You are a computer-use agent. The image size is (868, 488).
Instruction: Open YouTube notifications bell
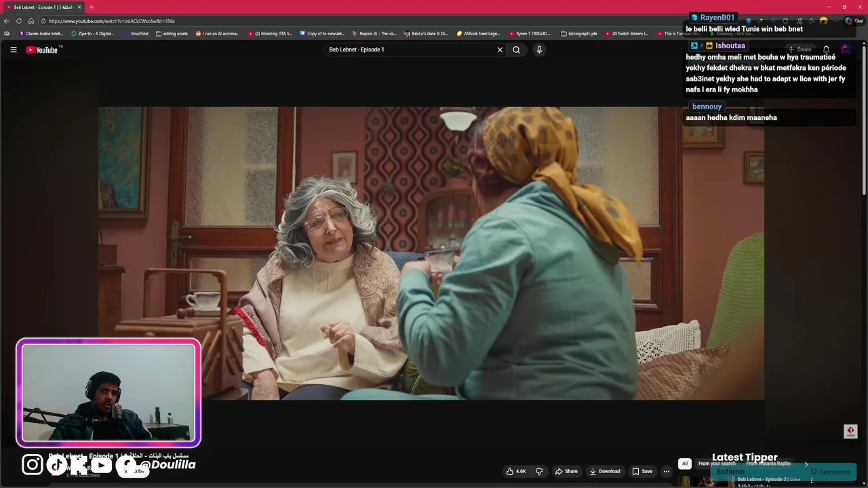tap(826, 49)
